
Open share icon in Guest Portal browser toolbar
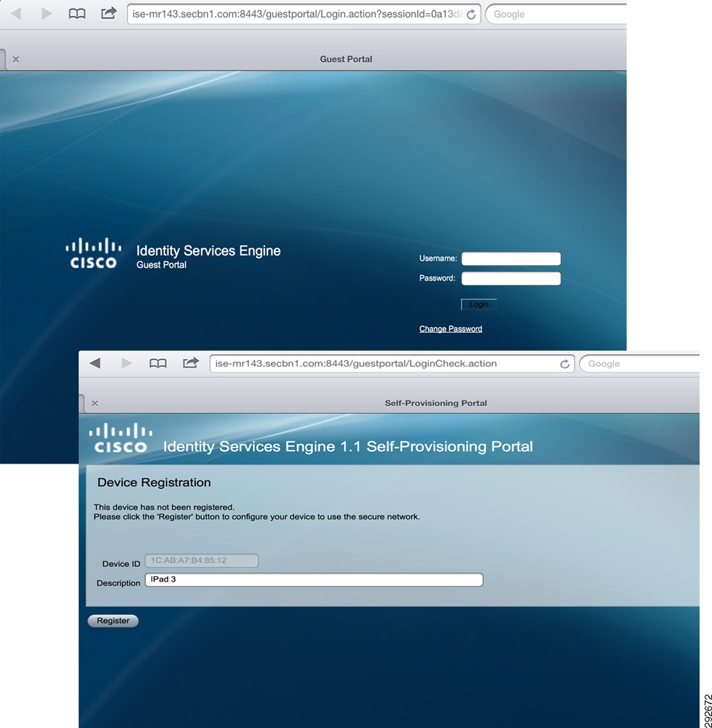pyautogui.click(x=109, y=13)
